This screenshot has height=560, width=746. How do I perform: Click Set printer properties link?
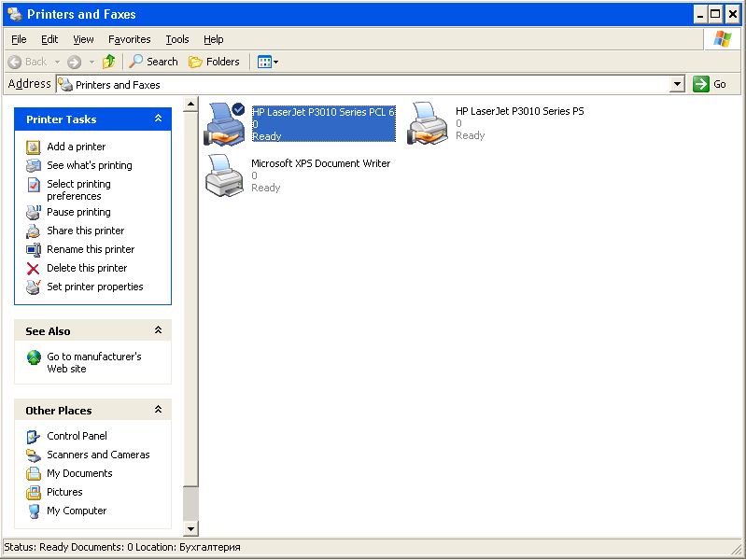pos(95,287)
